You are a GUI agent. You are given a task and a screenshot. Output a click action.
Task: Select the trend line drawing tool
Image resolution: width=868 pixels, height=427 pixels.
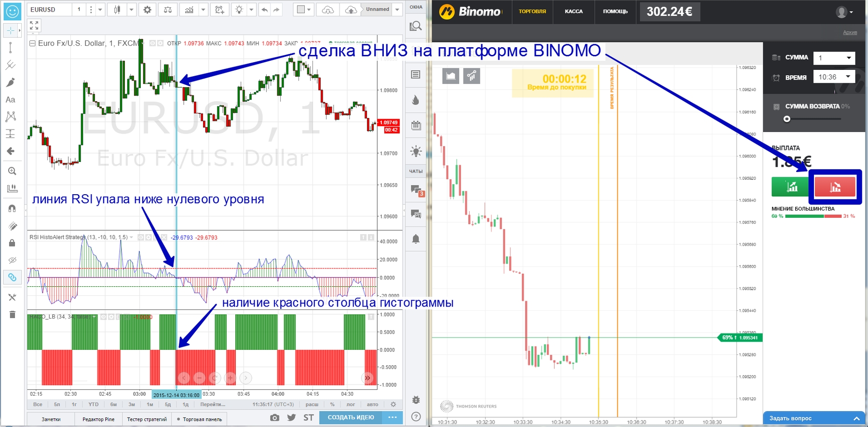[x=11, y=47]
